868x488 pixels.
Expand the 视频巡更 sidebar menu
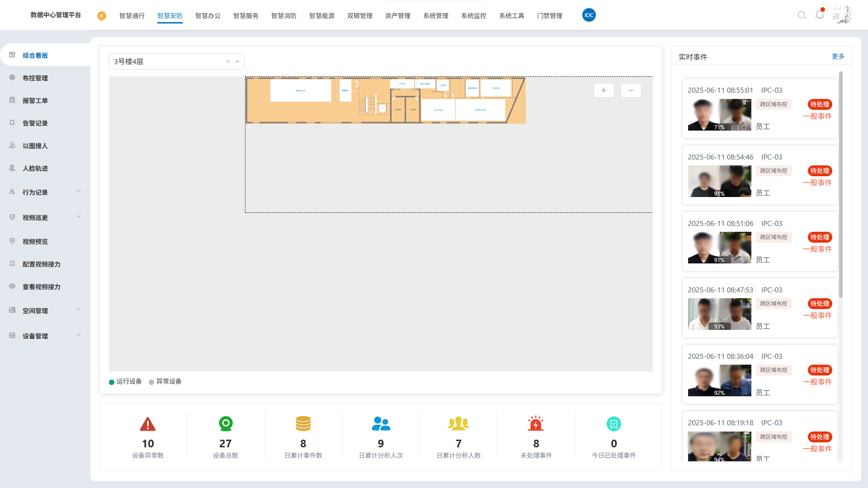(79, 217)
